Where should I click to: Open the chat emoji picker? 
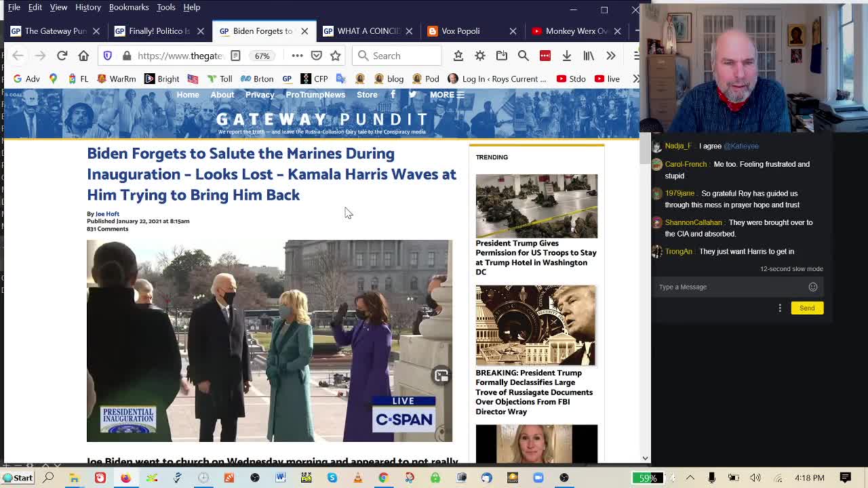(x=813, y=287)
